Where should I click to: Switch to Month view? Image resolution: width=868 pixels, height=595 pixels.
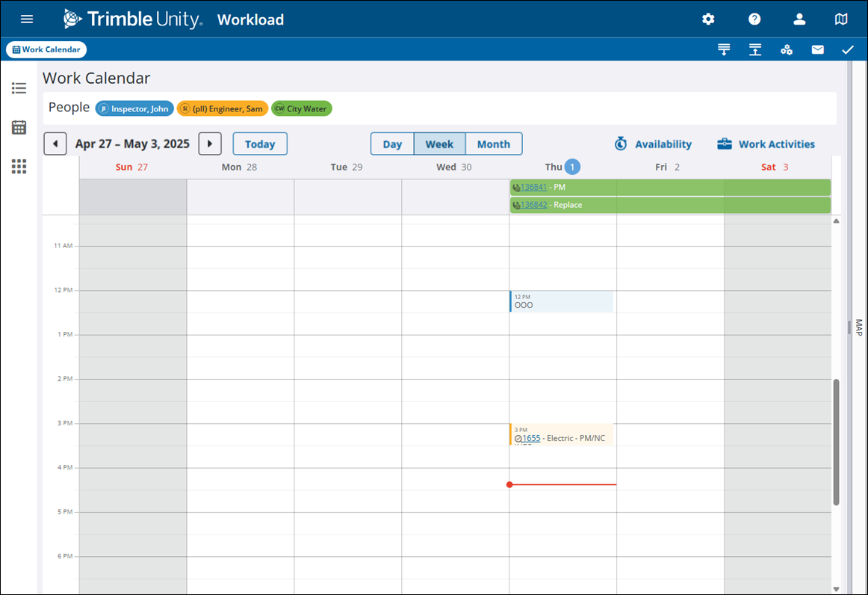493,144
